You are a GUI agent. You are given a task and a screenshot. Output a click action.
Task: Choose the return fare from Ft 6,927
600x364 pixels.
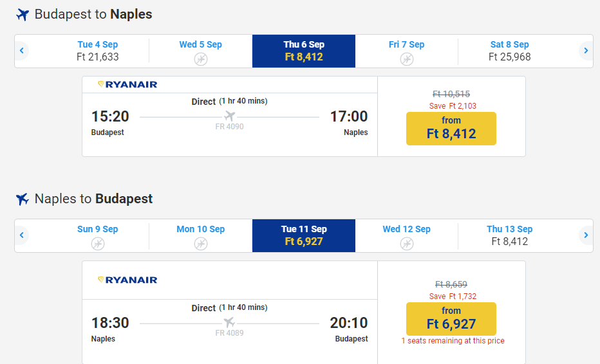point(451,318)
